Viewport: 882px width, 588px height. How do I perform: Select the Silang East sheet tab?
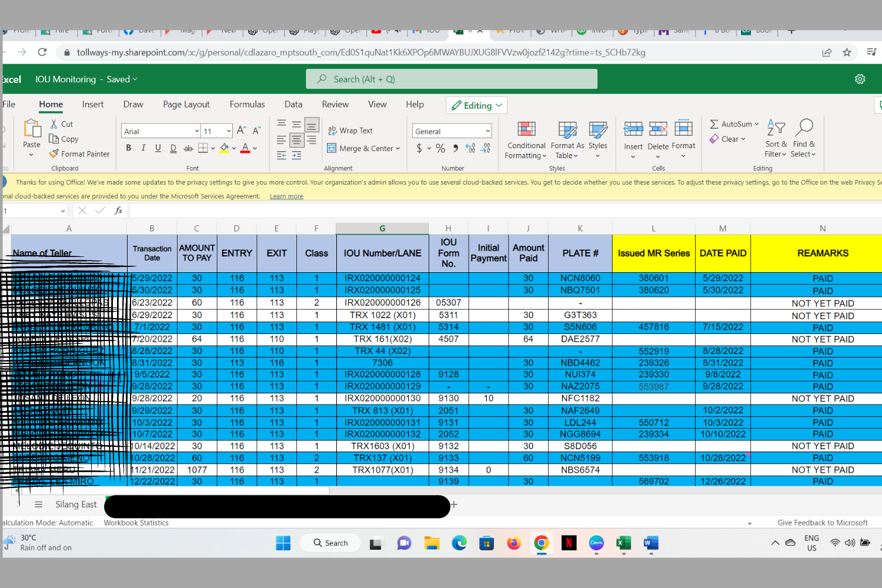76,505
